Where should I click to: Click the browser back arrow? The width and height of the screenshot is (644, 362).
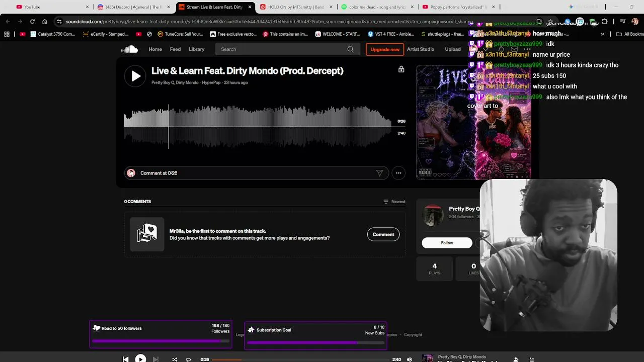click(8, 22)
